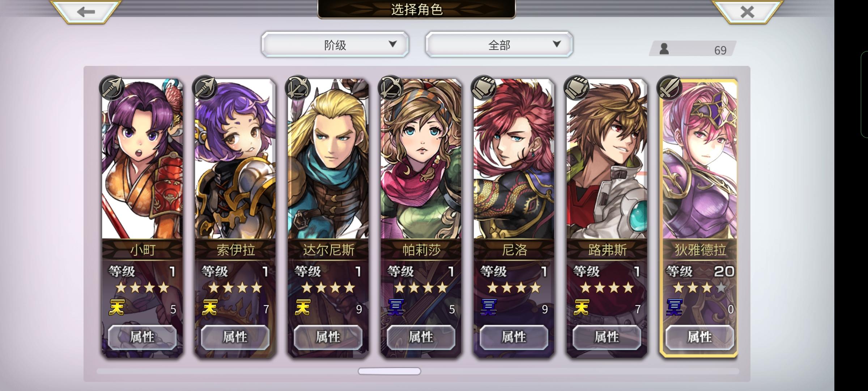Image resolution: width=868 pixels, height=391 pixels.
Task: Click the character count icon beside 69
Action: click(x=664, y=49)
